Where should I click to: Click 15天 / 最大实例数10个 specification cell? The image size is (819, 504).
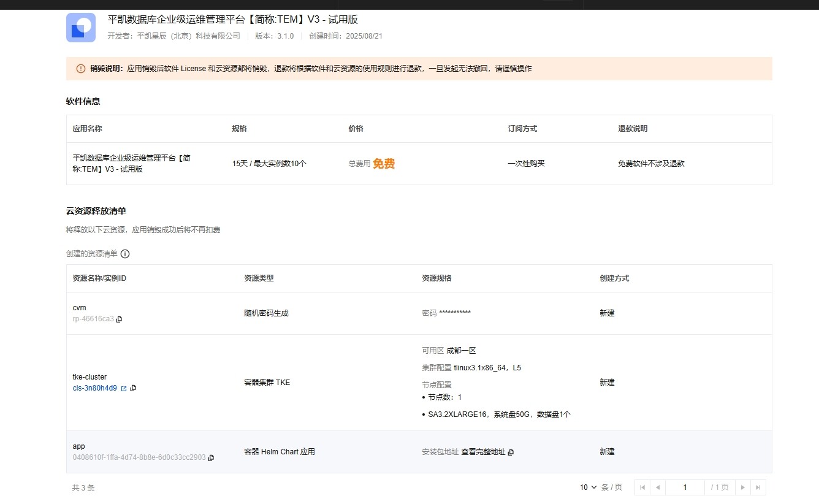(x=269, y=164)
